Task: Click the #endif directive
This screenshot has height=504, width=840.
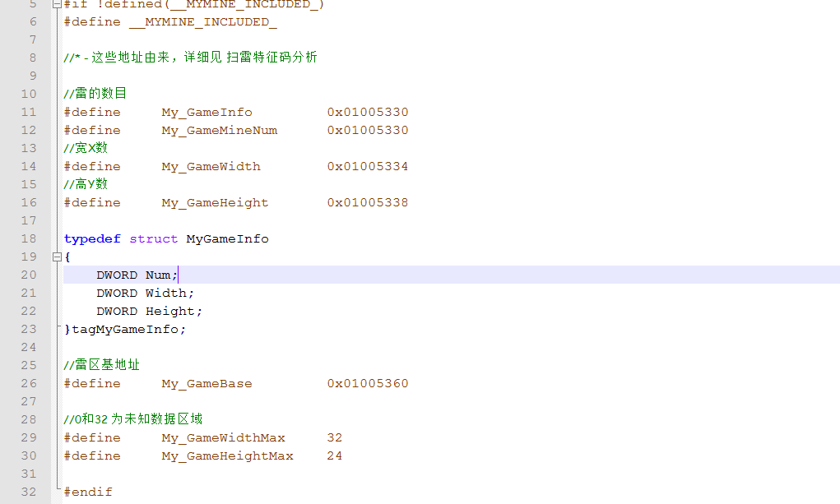Action: (88, 492)
